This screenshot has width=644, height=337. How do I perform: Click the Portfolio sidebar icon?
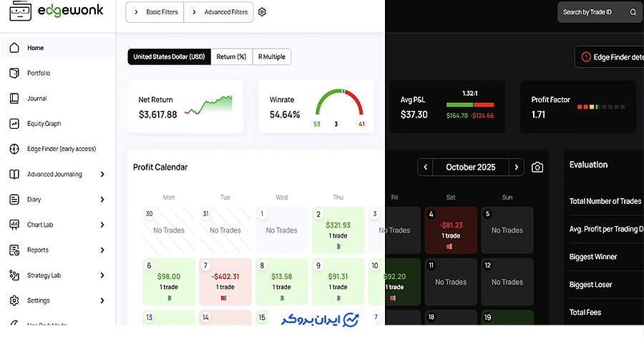(x=14, y=73)
